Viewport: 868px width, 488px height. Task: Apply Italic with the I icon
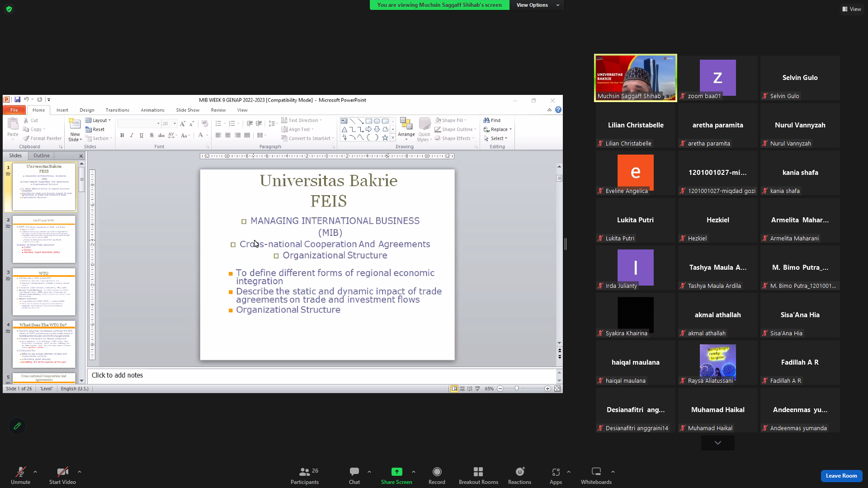click(x=132, y=135)
